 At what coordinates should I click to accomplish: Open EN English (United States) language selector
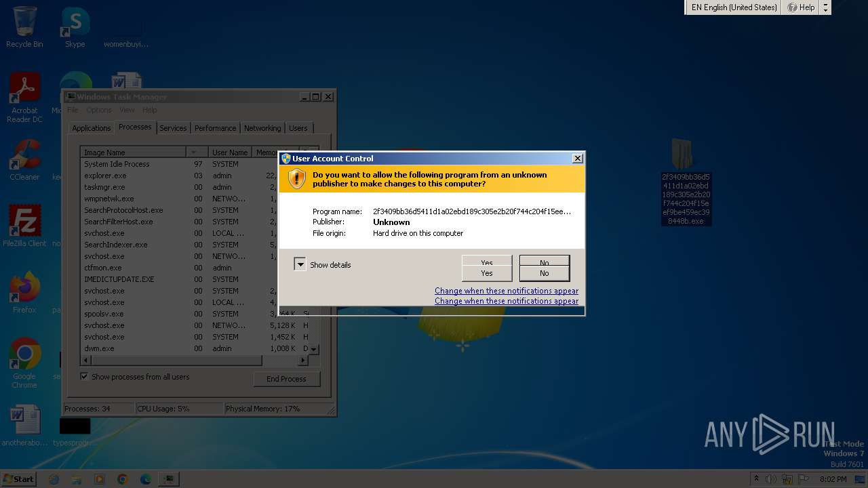[x=734, y=7]
